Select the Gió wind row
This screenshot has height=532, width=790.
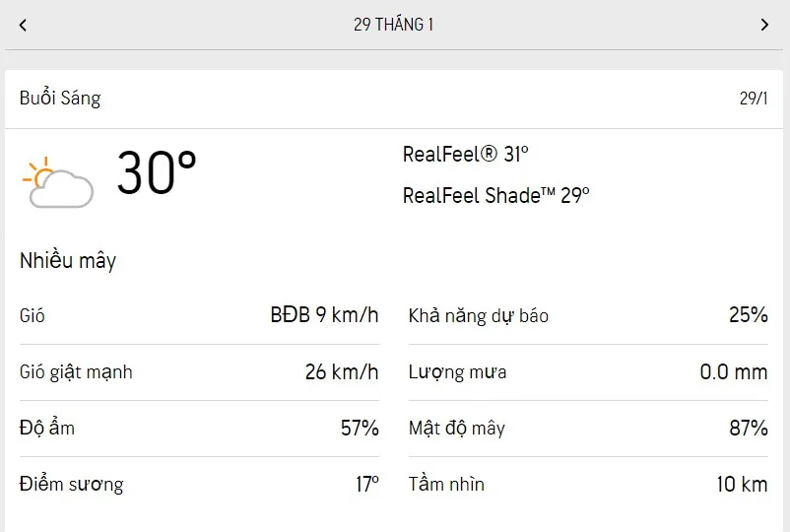point(199,316)
